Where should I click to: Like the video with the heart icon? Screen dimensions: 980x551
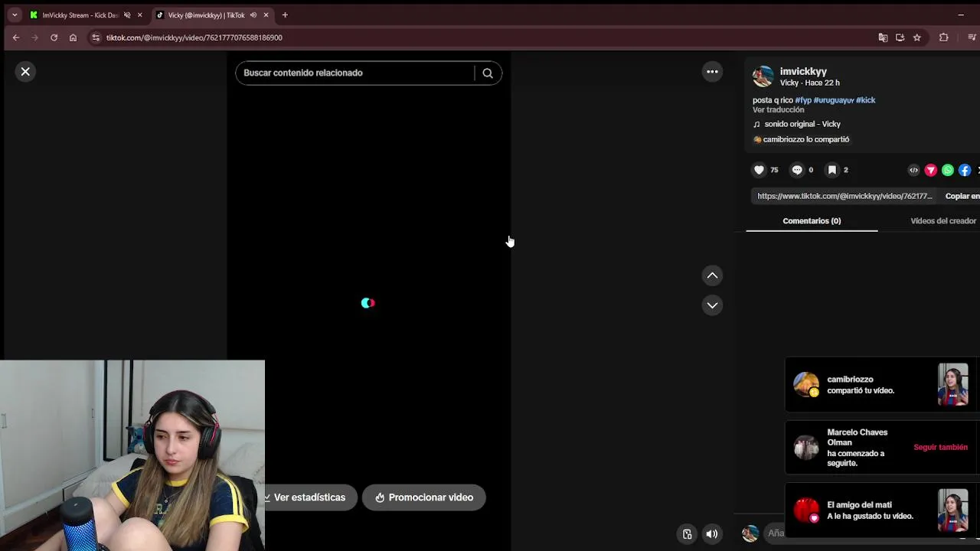759,170
